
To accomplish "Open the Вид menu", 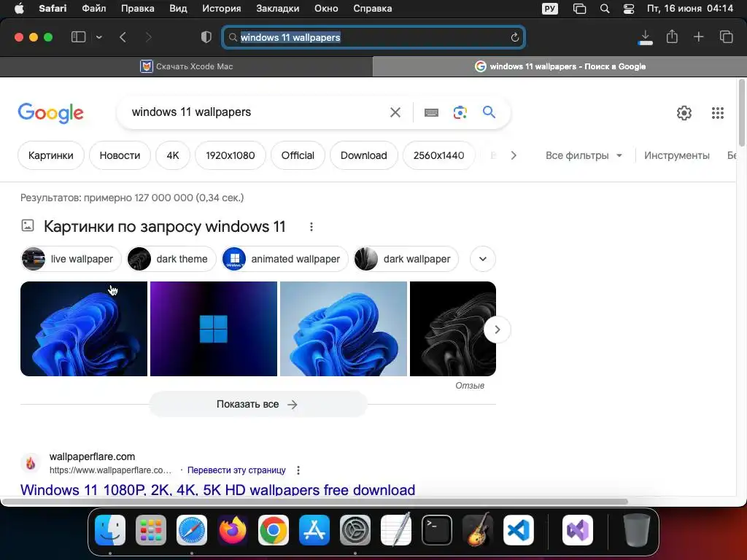I will (178, 9).
